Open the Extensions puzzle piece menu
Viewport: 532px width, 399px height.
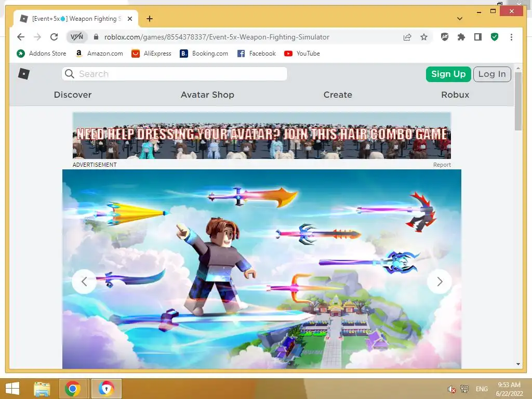point(461,37)
